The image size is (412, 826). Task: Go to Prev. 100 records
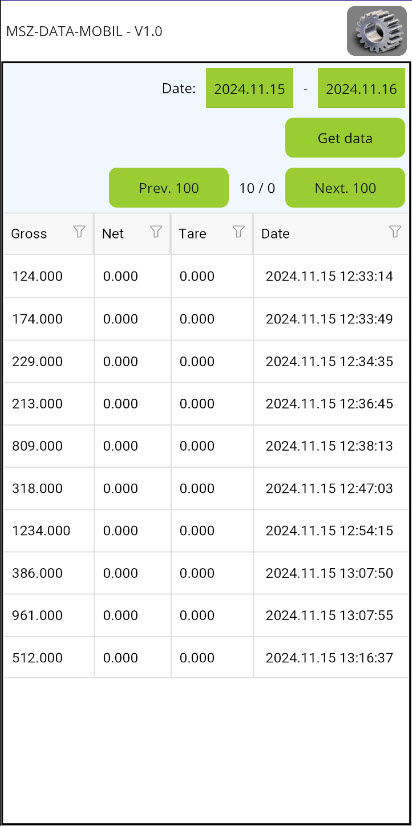pos(169,188)
